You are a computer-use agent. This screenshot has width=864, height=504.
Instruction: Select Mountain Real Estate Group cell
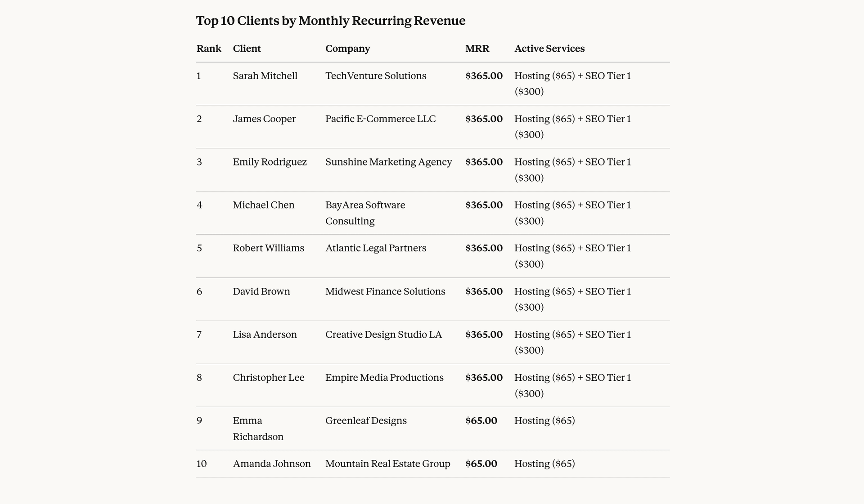(x=387, y=464)
